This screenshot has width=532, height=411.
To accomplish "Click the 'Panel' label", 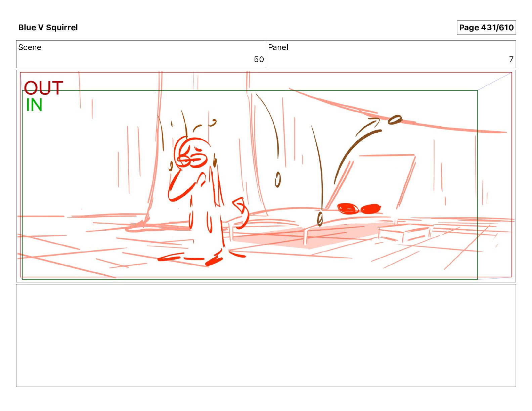I will pyautogui.click(x=278, y=47).
